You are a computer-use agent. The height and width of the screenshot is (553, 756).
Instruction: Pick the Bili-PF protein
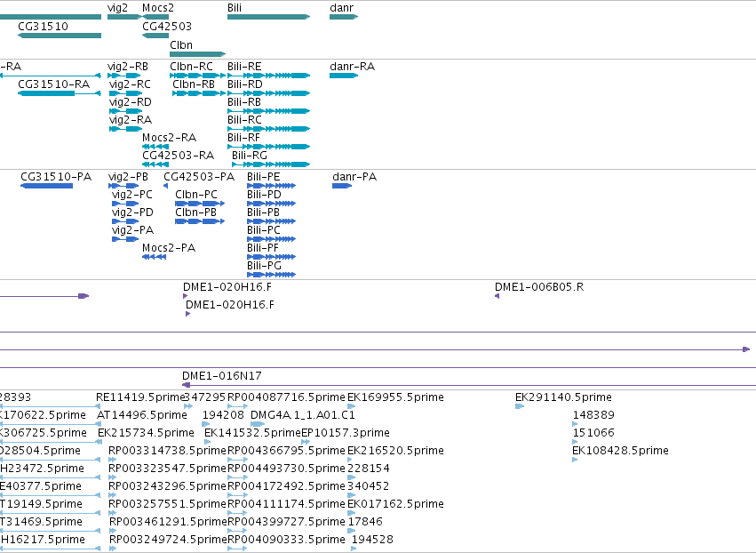272,257
